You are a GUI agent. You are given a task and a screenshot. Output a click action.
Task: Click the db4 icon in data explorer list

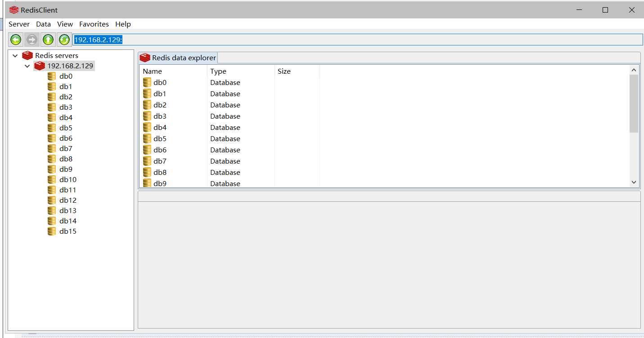click(147, 127)
